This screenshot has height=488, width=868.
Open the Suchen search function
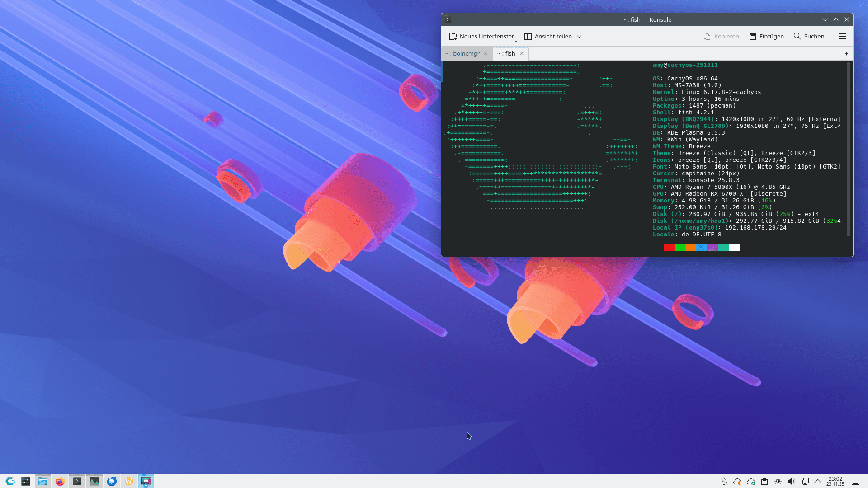[x=812, y=36]
